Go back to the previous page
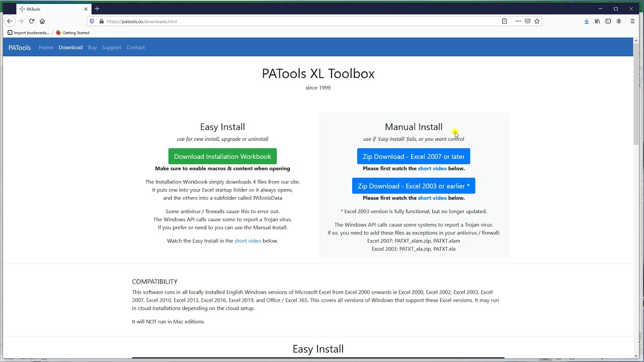This screenshot has height=362, width=644. [x=10, y=21]
